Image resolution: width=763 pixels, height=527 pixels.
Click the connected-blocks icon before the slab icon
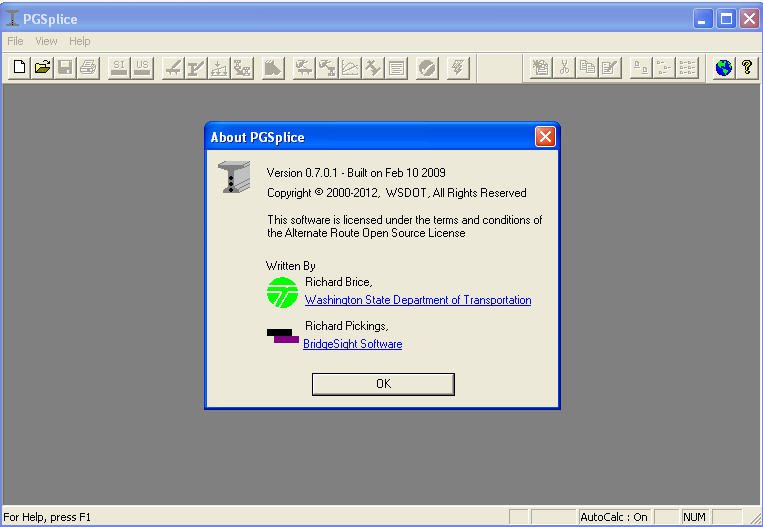(x=242, y=67)
